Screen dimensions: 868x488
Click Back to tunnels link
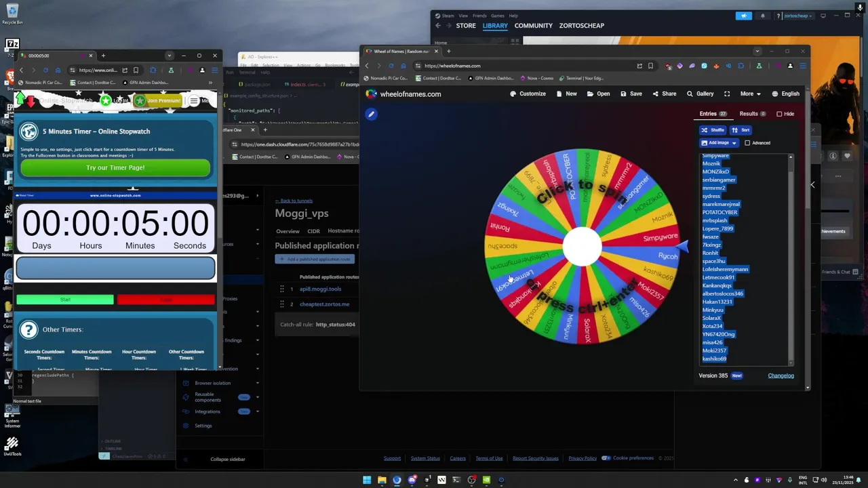(294, 201)
